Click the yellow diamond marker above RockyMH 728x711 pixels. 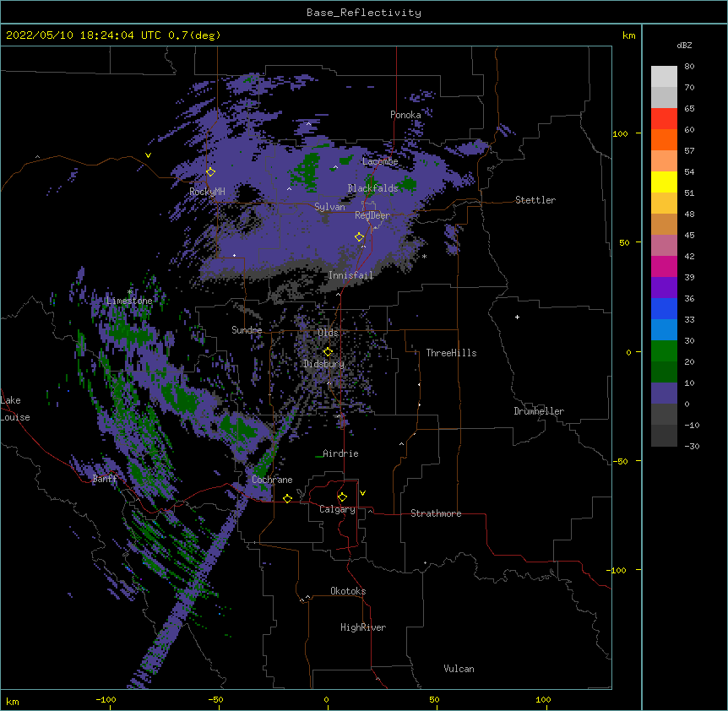click(x=210, y=172)
